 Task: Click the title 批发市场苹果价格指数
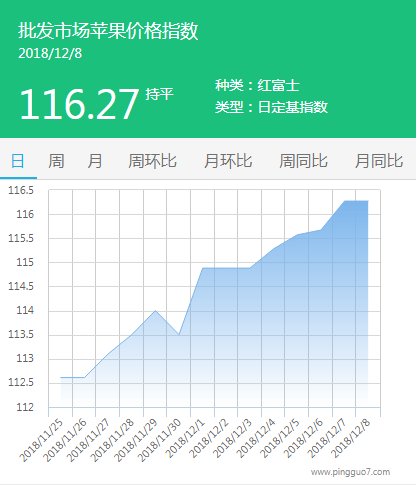click(x=108, y=31)
